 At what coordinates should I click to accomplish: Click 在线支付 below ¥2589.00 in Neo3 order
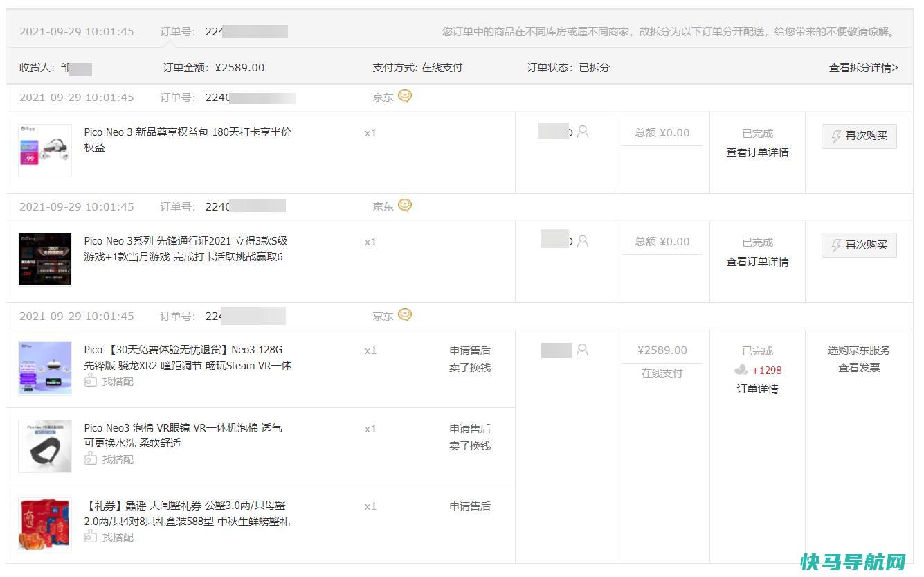click(x=662, y=373)
